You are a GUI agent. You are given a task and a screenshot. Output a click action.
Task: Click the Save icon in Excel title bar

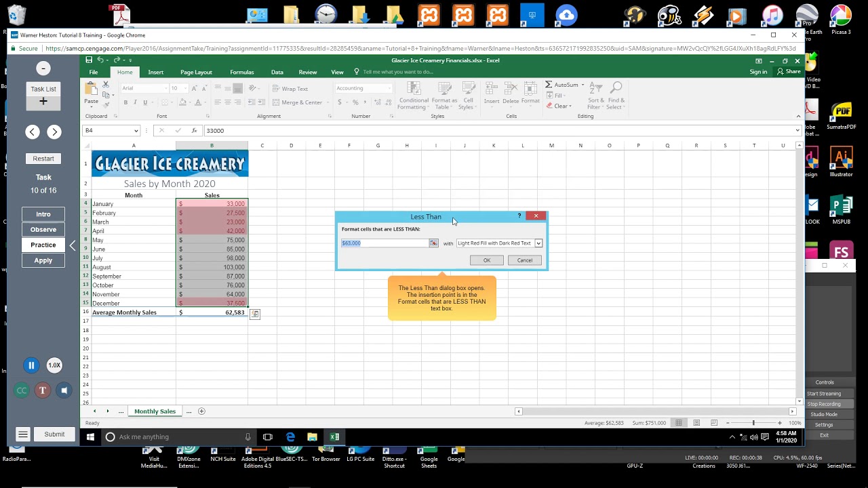click(90, 60)
